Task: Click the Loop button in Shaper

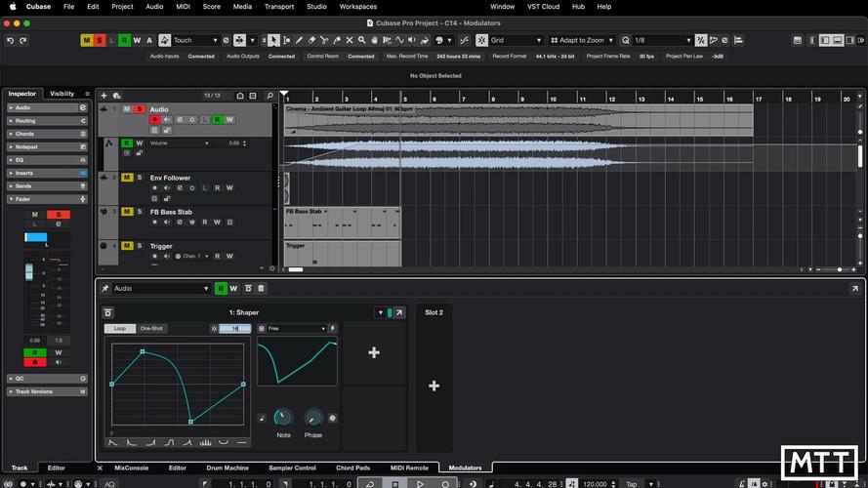Action: tap(119, 329)
